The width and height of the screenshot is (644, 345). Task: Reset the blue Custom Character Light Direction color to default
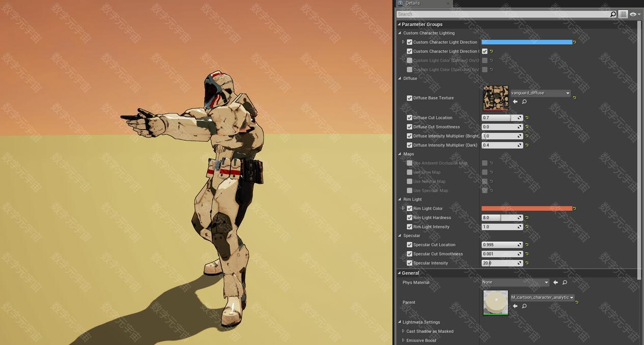[x=575, y=42]
